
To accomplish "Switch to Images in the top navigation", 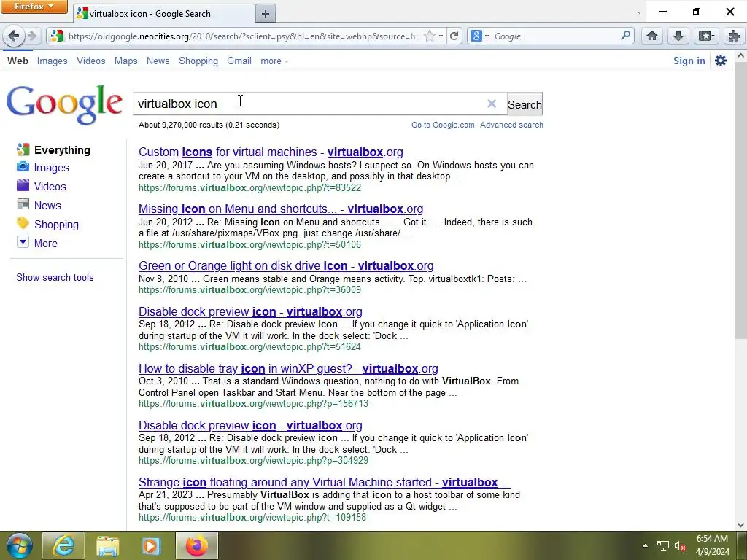I will coord(52,61).
